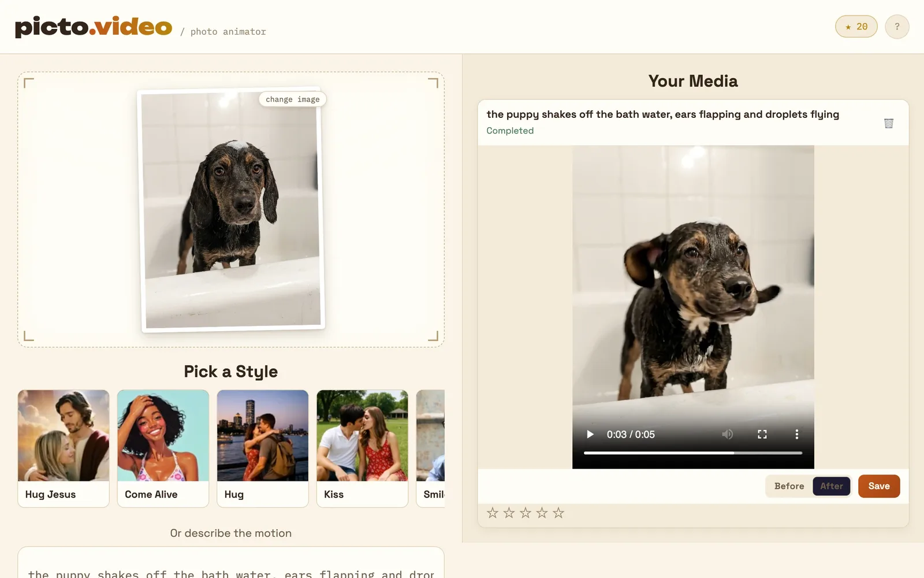
Task: Rate the video five stars
Action: (558, 513)
